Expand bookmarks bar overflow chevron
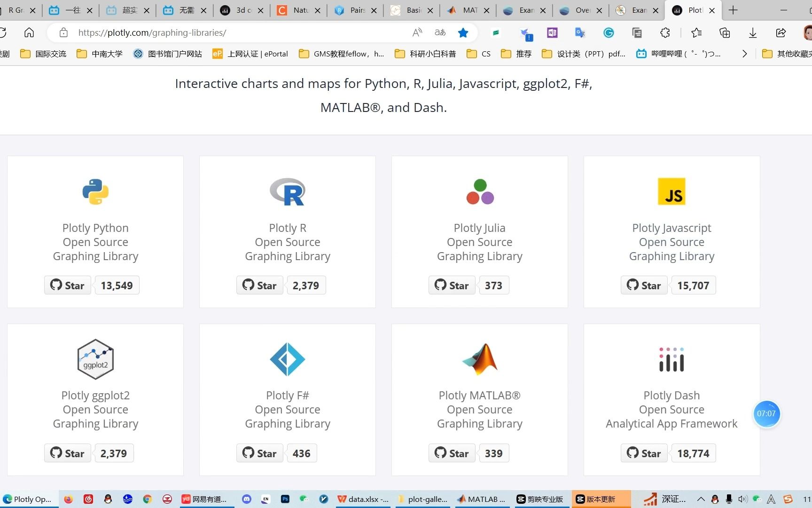This screenshot has height=508, width=812. tap(744, 54)
